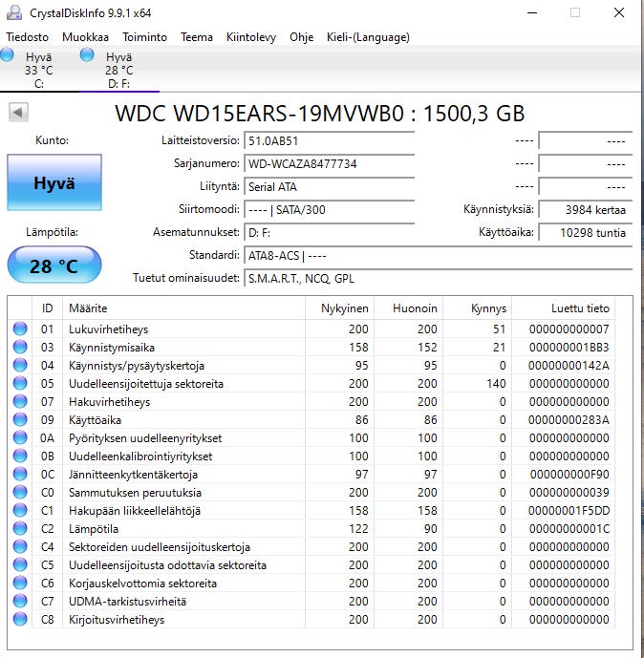Select the D: F: drive tab at 28 °C
The image size is (644, 658).
click(119, 70)
